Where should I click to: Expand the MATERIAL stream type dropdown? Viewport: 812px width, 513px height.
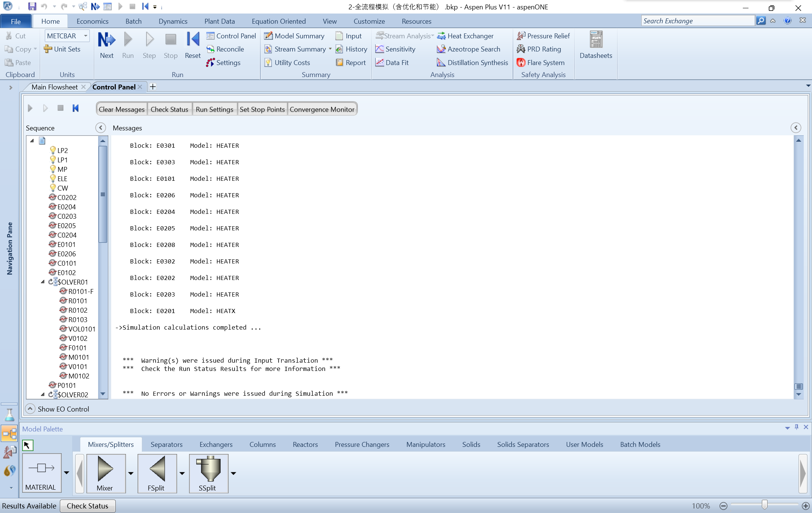67,473
